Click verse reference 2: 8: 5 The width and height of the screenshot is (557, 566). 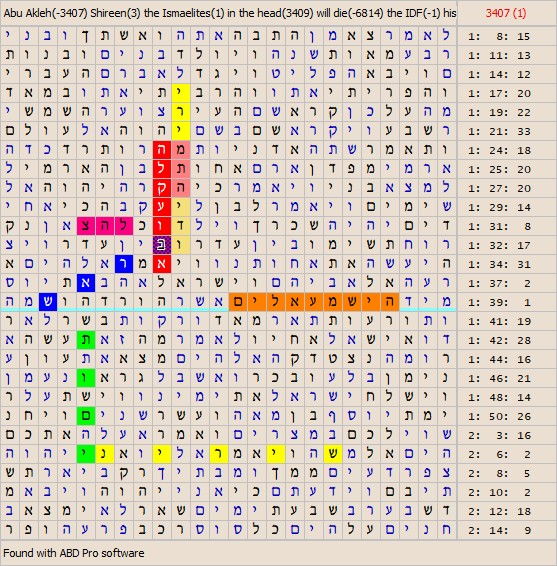(499, 473)
